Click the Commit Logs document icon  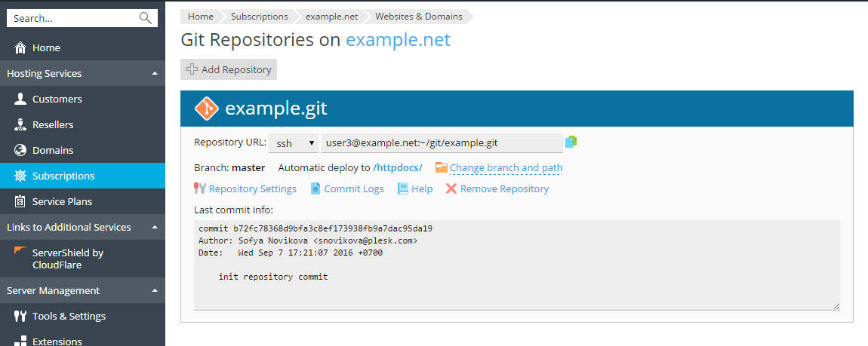(x=316, y=188)
